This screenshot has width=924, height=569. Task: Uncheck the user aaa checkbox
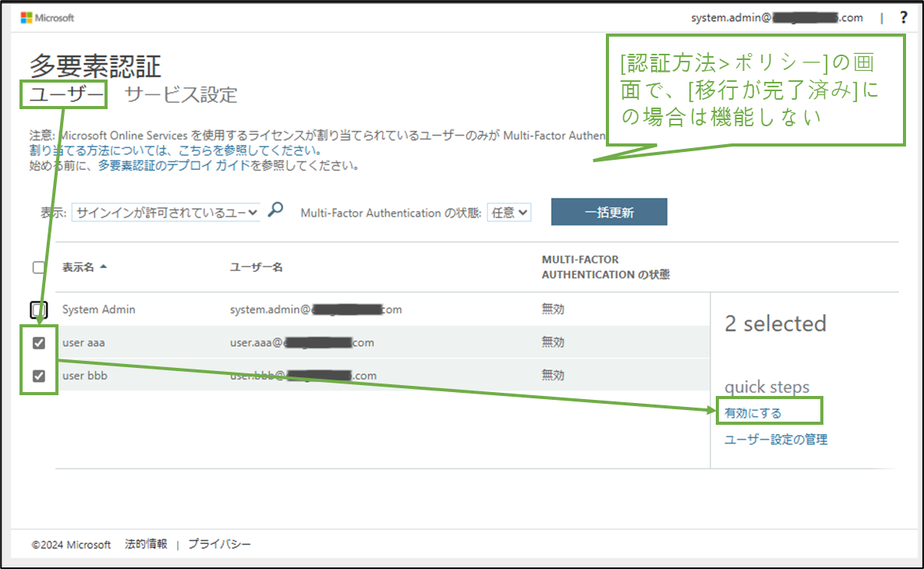(39, 343)
